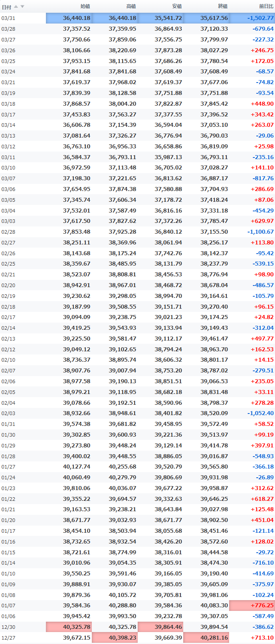Click the 前日比 column header
This screenshot has width=275, height=644.
(266, 6)
